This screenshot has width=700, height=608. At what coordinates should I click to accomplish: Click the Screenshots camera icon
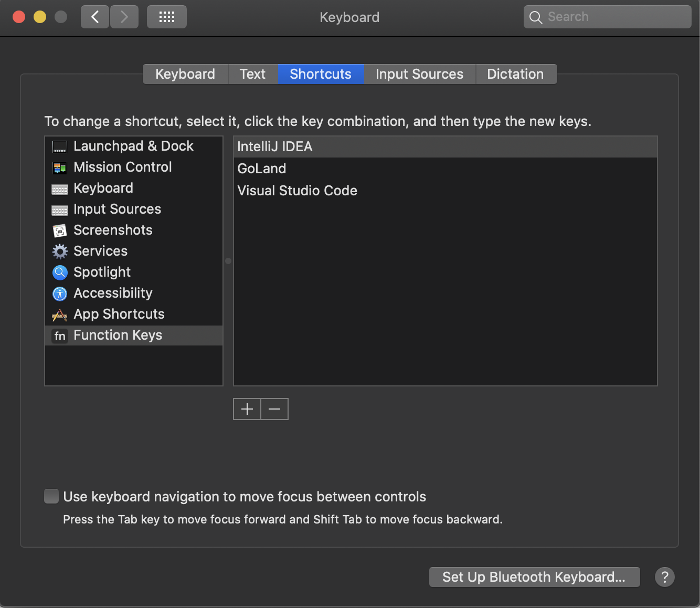pyautogui.click(x=60, y=230)
